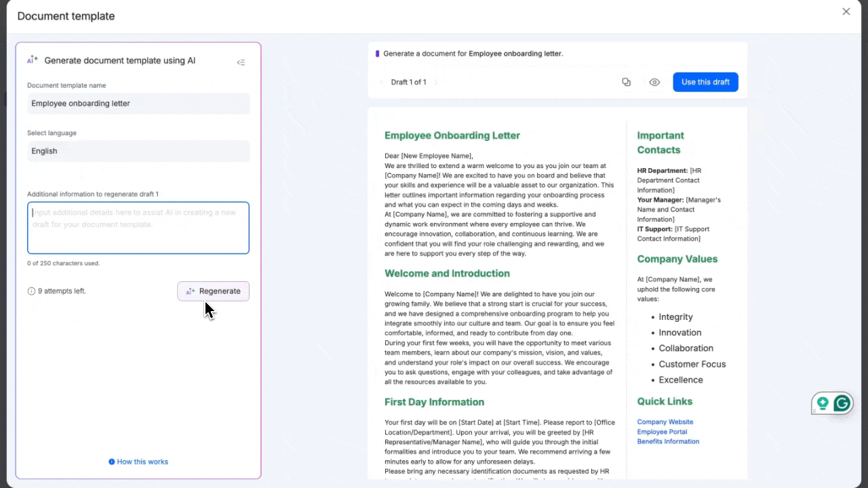Open the How this works link
Image resolution: width=868 pixels, height=488 pixels.
138,462
